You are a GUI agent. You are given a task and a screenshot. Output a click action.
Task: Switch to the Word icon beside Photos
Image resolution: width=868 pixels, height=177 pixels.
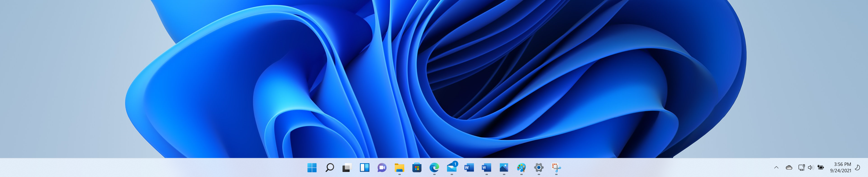point(487,167)
